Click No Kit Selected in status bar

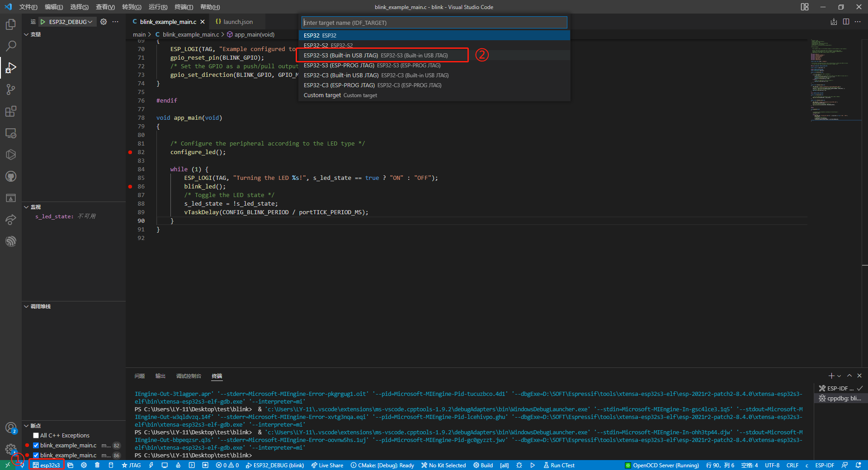pos(443,465)
